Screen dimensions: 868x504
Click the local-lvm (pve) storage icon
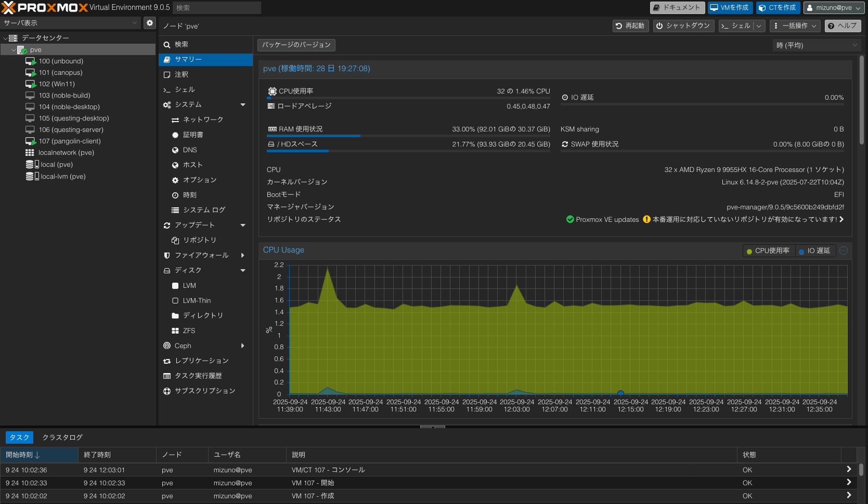tap(32, 177)
